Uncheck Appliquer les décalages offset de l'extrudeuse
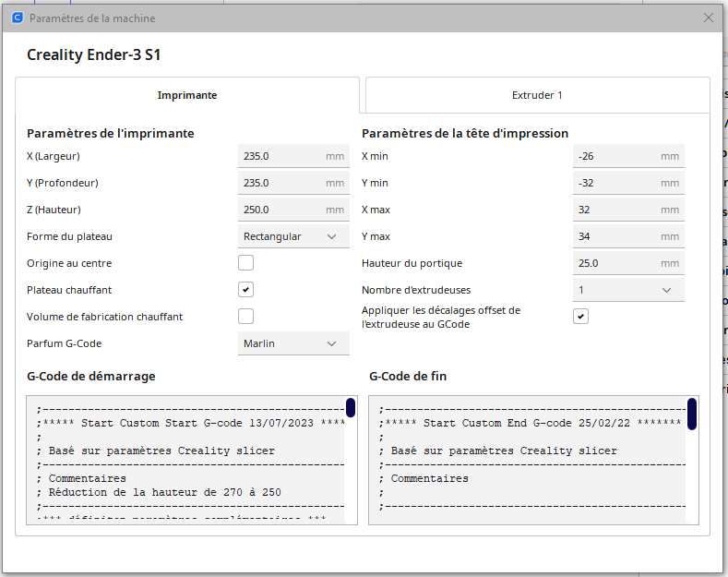 580,317
